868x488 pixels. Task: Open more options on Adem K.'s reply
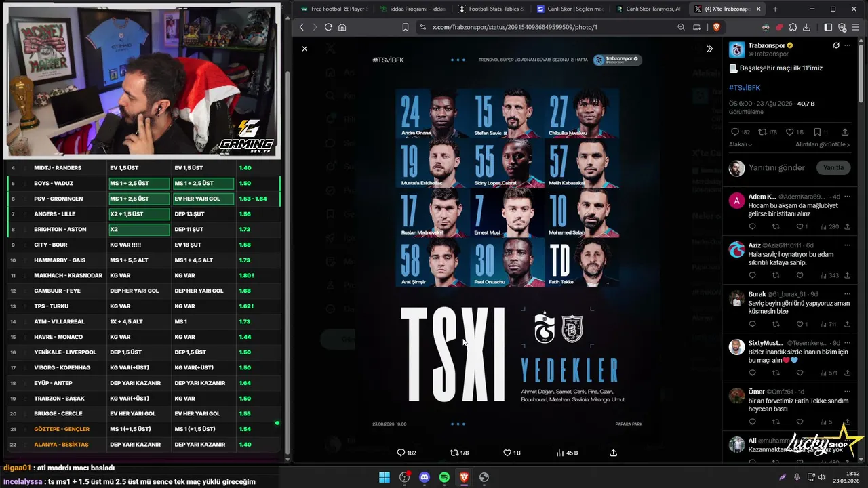coord(847,197)
